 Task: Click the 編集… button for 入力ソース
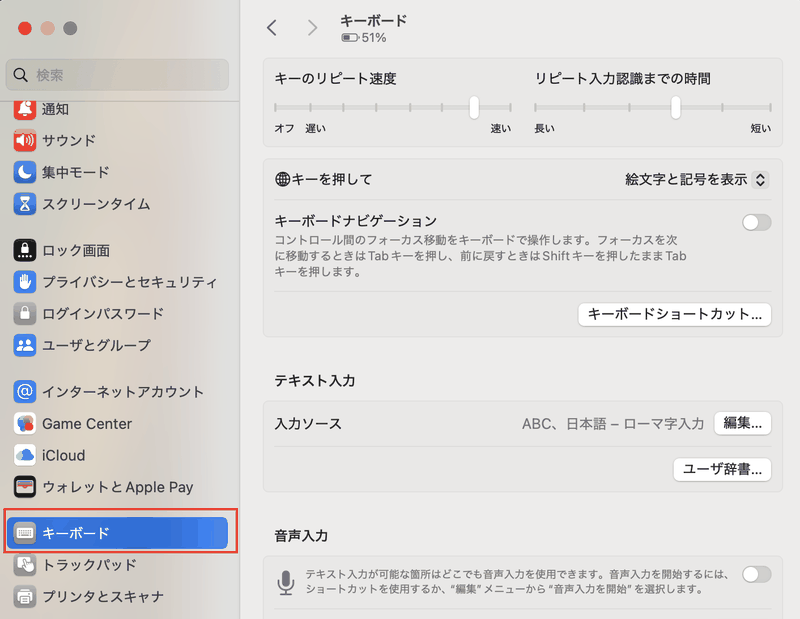point(742,424)
